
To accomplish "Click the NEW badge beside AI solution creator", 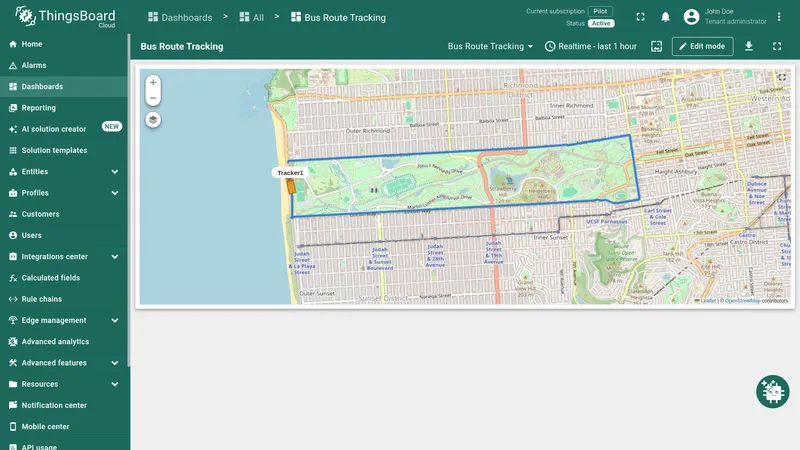I will point(112,127).
